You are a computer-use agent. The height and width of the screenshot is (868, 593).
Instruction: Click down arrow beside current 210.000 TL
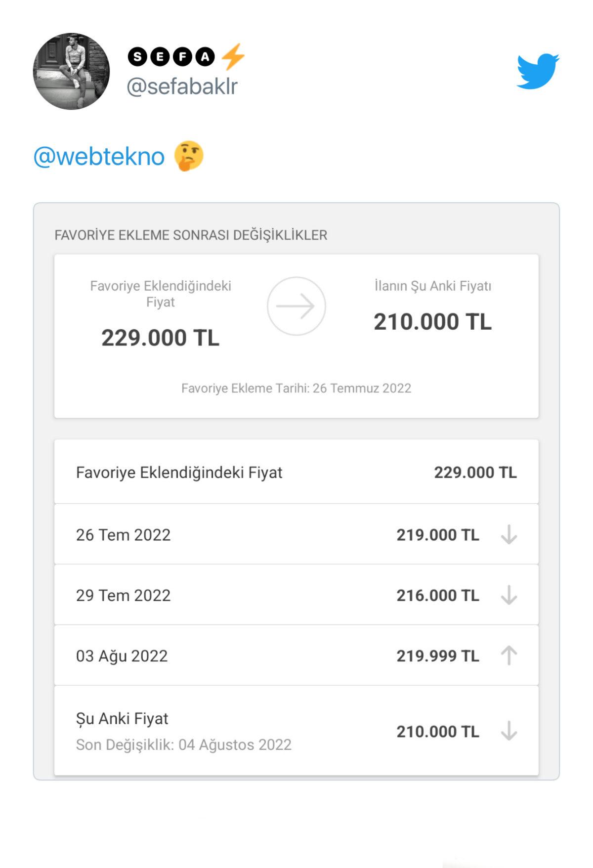508,731
